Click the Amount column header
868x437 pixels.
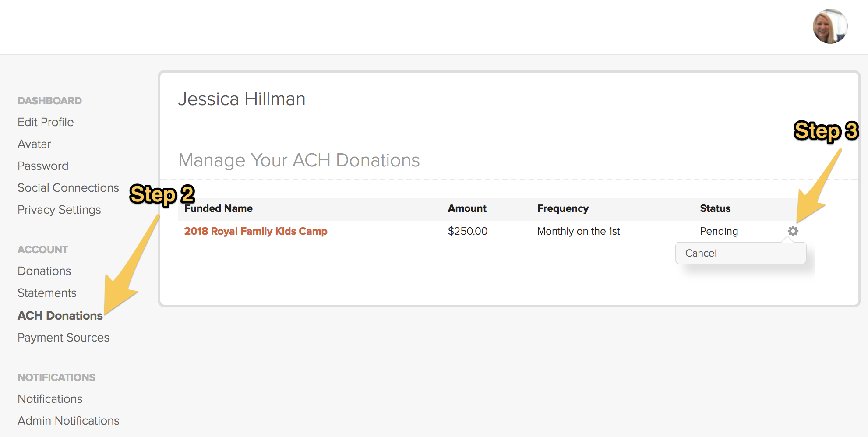tap(467, 208)
